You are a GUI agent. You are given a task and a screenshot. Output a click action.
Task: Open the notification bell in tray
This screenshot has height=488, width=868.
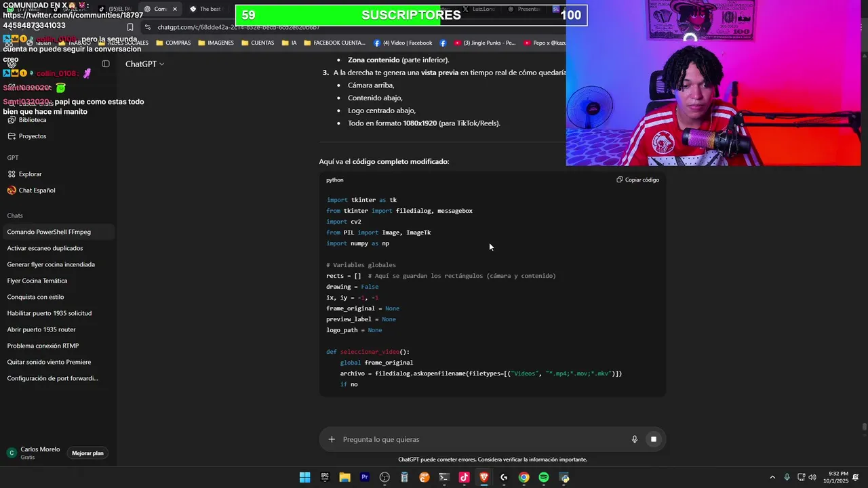856,477
